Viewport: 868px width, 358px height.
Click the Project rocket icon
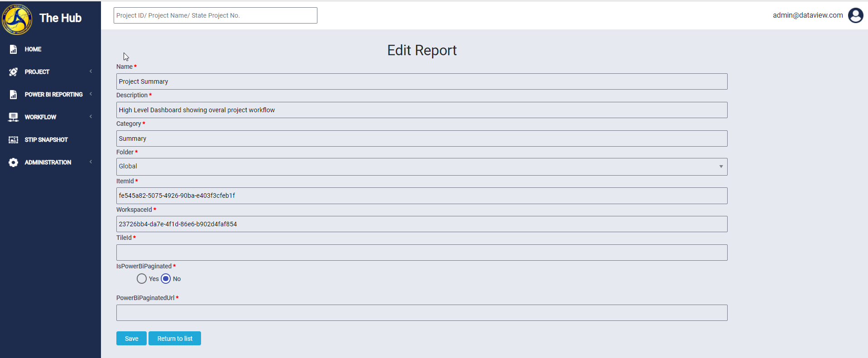(x=13, y=72)
